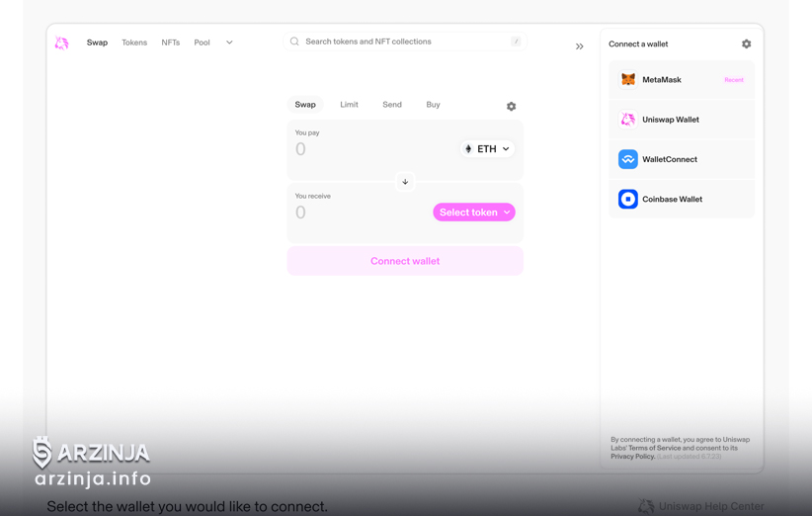Viewport: 812px width, 516px height.
Task: Open wallet panel settings gear
Action: coord(746,44)
